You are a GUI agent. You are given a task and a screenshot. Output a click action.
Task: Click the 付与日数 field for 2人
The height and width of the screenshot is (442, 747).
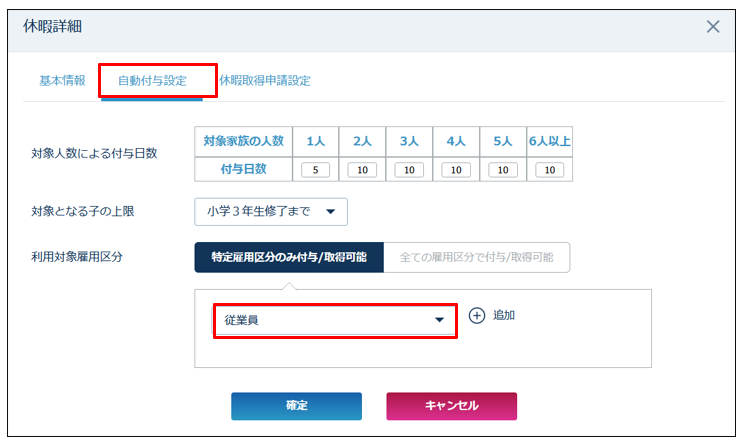[362, 170]
